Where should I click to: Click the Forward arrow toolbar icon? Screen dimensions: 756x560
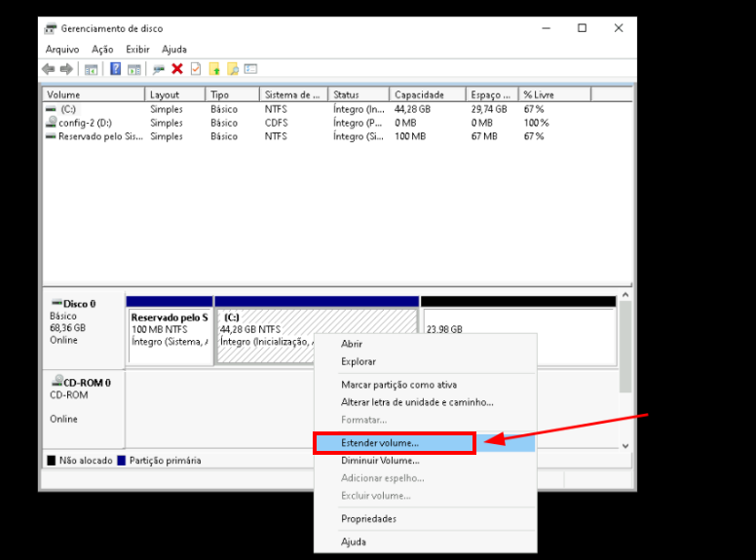click(x=66, y=69)
